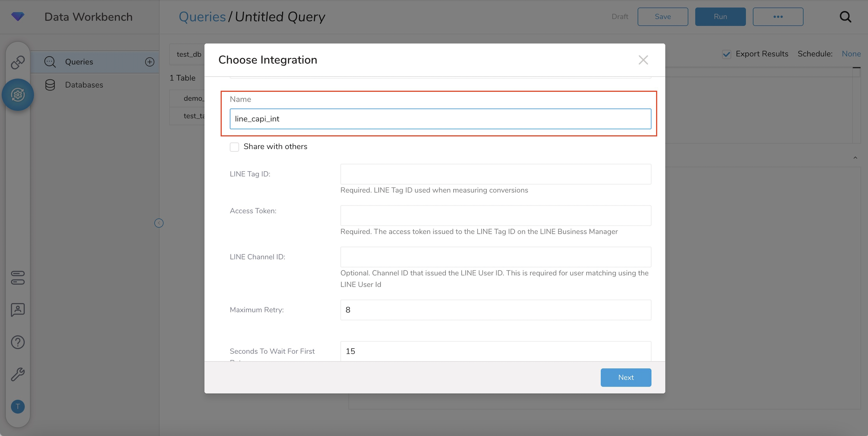Click the integrations link icon in sidebar

click(17, 62)
